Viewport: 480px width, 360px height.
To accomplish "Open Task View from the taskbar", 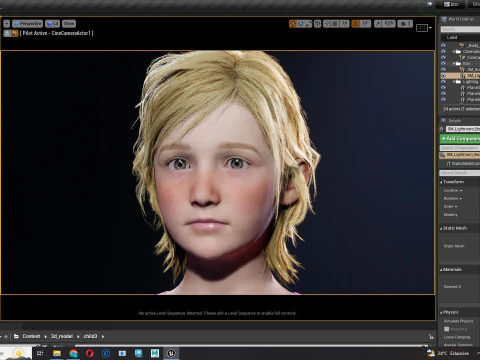I will (x=40, y=353).
